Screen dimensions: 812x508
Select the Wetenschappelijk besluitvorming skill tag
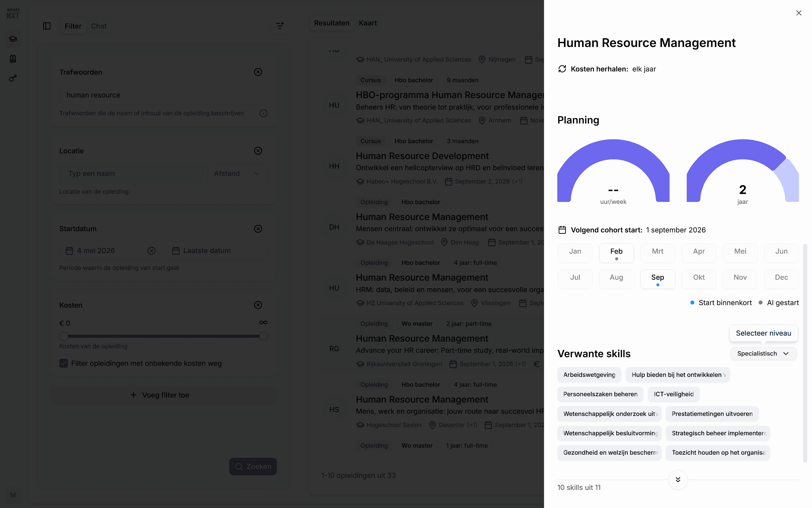click(609, 433)
